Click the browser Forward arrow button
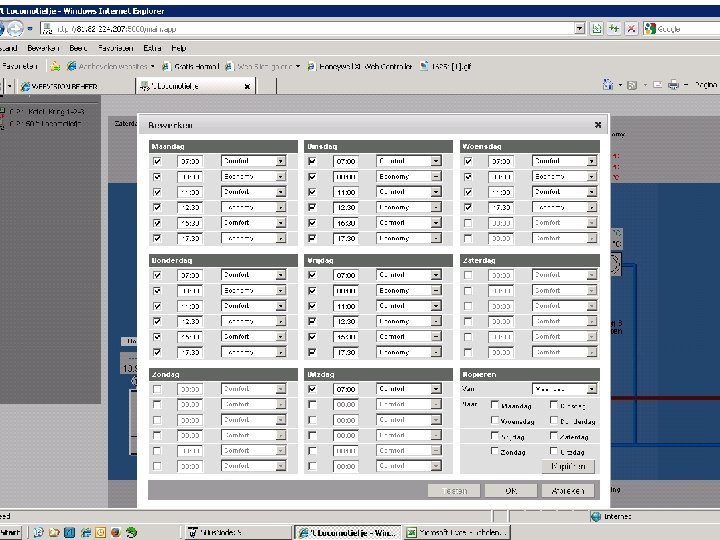The width and height of the screenshot is (720, 540). pos(16,28)
